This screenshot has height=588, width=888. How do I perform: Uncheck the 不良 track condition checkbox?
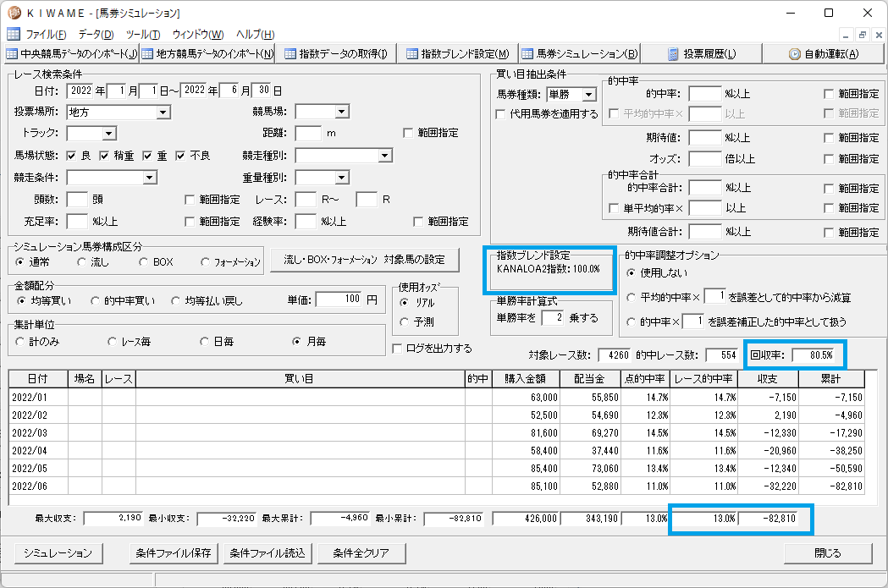(180, 156)
